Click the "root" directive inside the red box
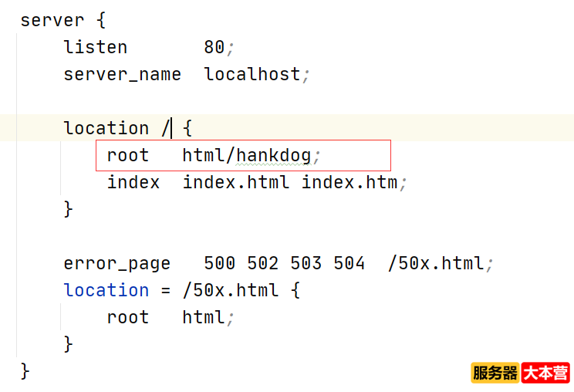Viewport: 574px width, 392px height. (x=127, y=156)
